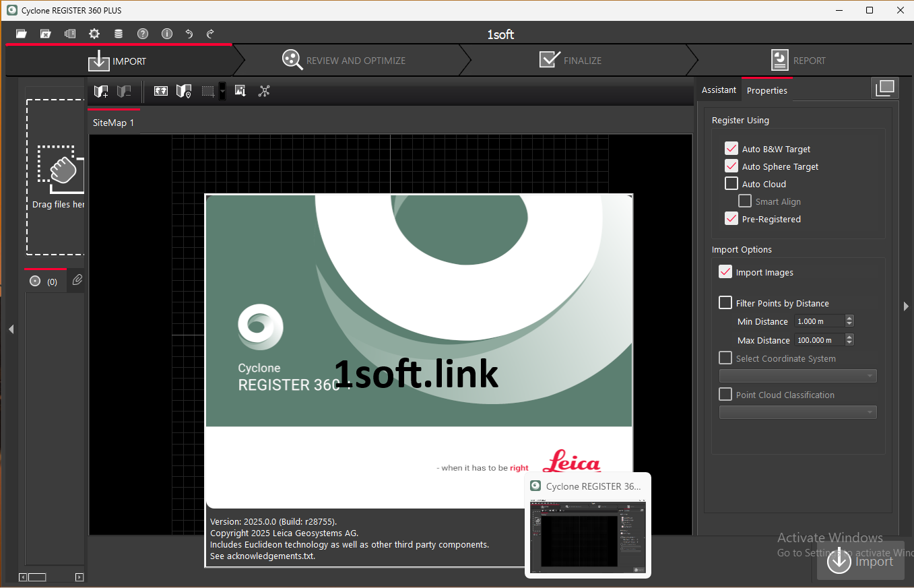Click the world map icon
914x588 pixels.
pyautogui.click(x=161, y=91)
